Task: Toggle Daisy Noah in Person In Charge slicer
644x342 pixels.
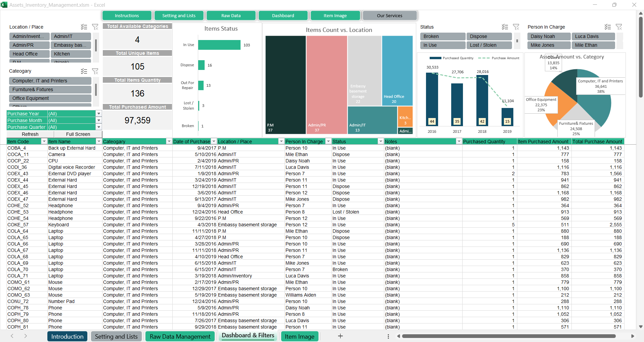Action: (x=549, y=36)
